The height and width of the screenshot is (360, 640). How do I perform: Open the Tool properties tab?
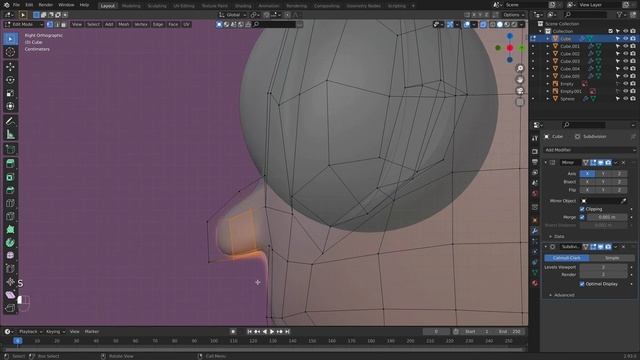coord(535,138)
